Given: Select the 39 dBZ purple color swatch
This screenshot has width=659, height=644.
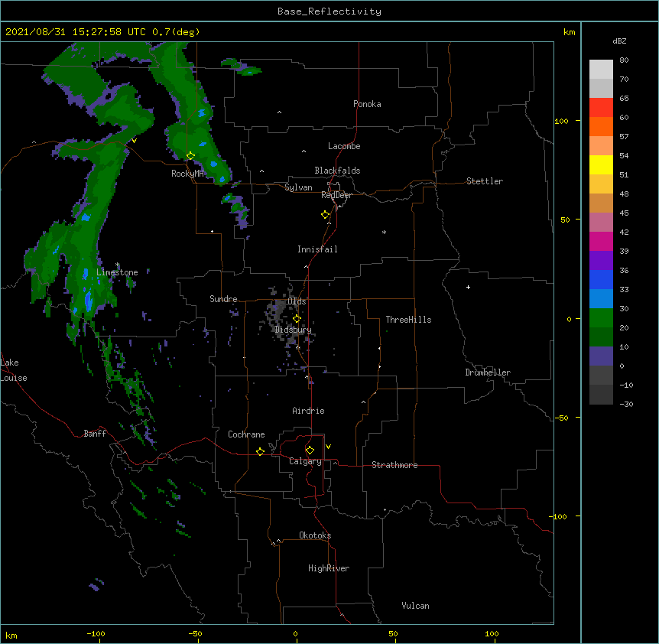Looking at the screenshot, I should pos(601,261).
